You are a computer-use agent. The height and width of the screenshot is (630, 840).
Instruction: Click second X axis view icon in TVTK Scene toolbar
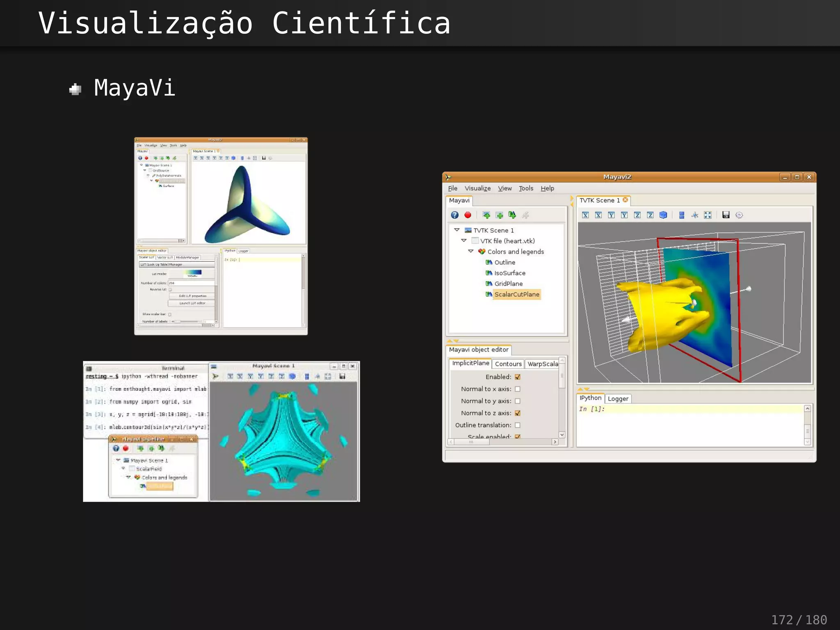tap(598, 215)
